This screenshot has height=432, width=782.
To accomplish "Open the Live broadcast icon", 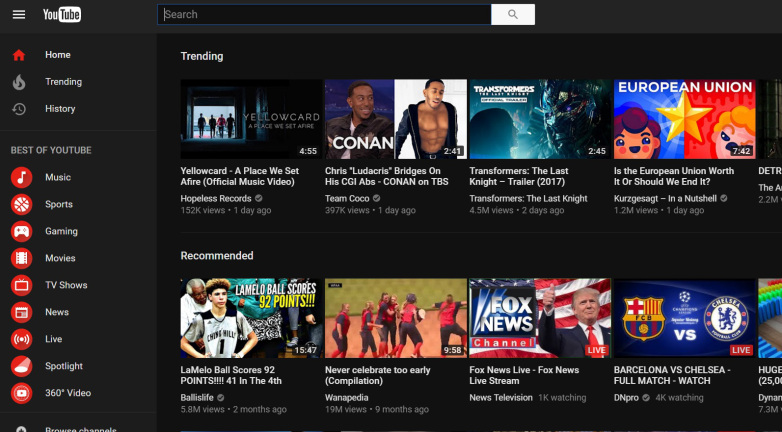I will click(x=21, y=339).
